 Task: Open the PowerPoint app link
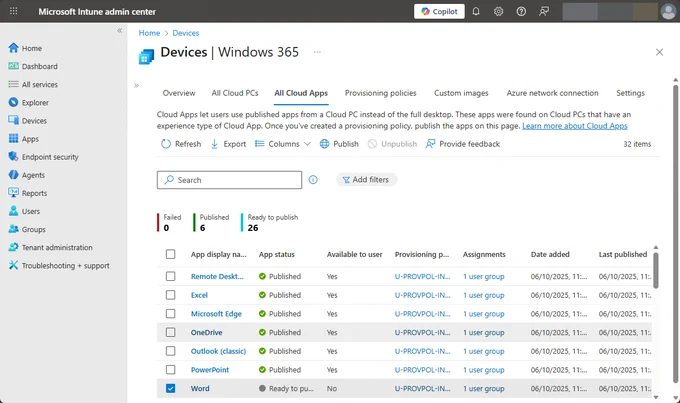210,370
